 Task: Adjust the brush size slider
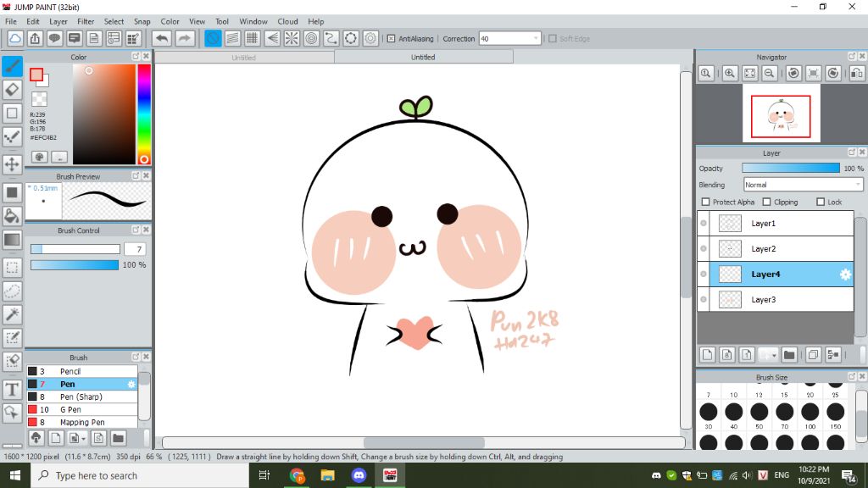[x=75, y=249]
